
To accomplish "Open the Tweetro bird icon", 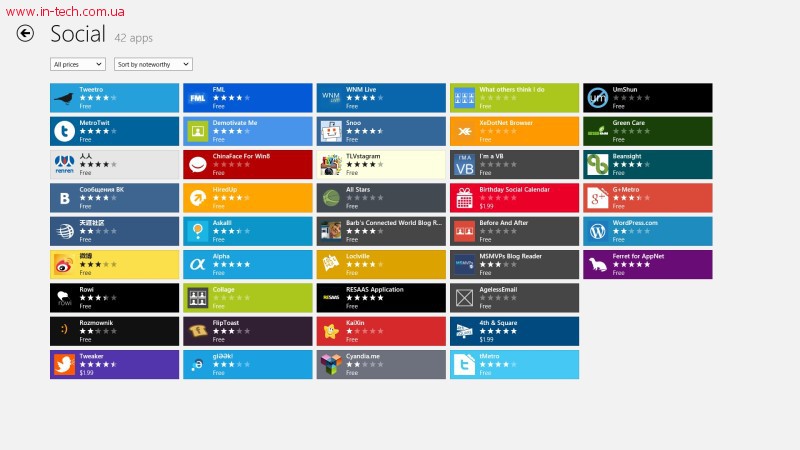I will point(64,98).
